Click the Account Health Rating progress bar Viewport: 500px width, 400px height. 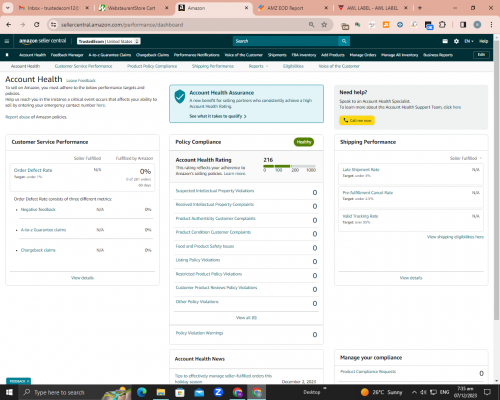coord(289,166)
